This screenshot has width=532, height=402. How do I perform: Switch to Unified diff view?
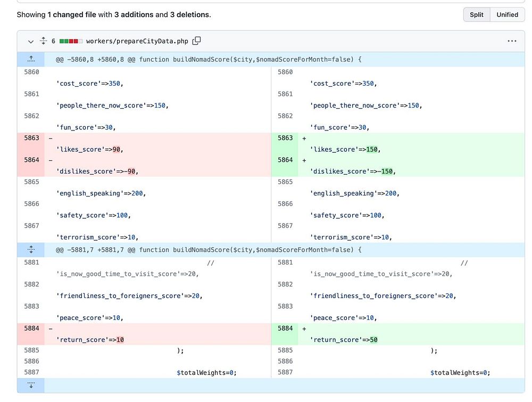point(507,14)
